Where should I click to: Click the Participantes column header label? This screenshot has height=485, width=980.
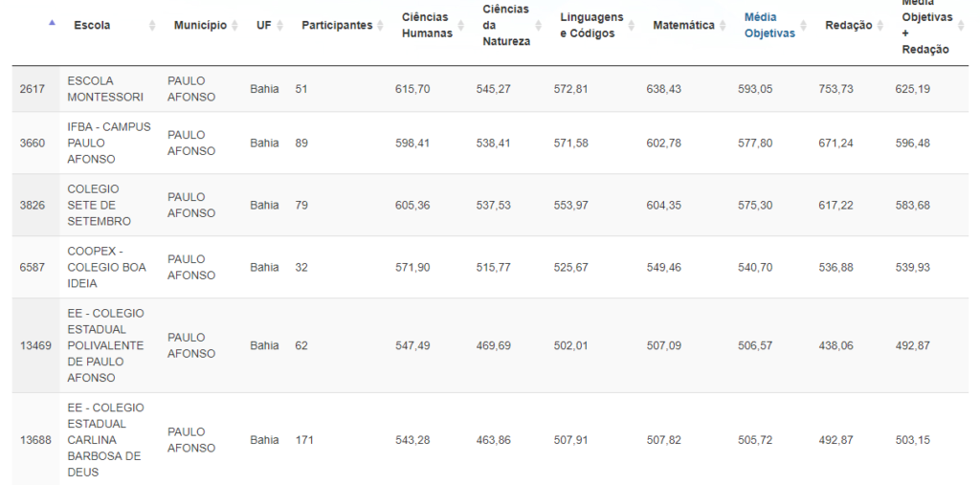pyautogui.click(x=336, y=26)
